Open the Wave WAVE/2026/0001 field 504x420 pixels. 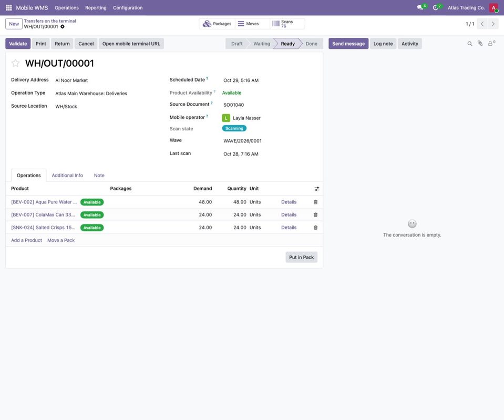point(270,141)
